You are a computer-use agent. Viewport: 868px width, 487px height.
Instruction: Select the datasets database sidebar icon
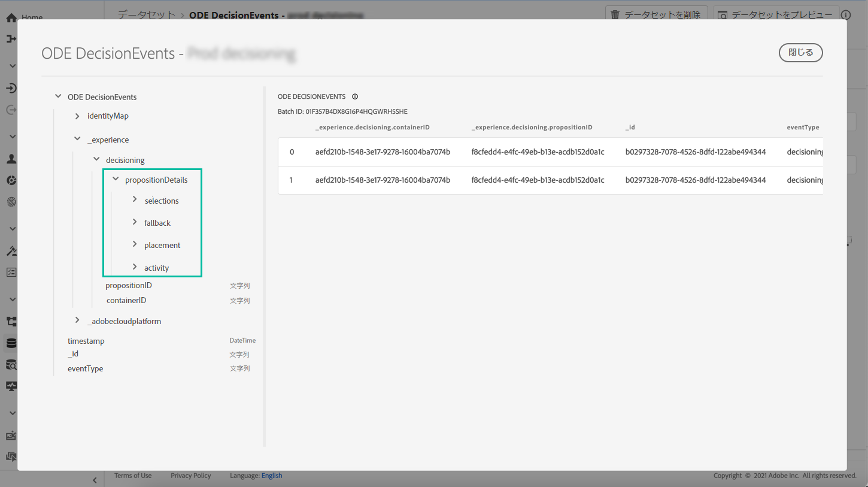11,343
